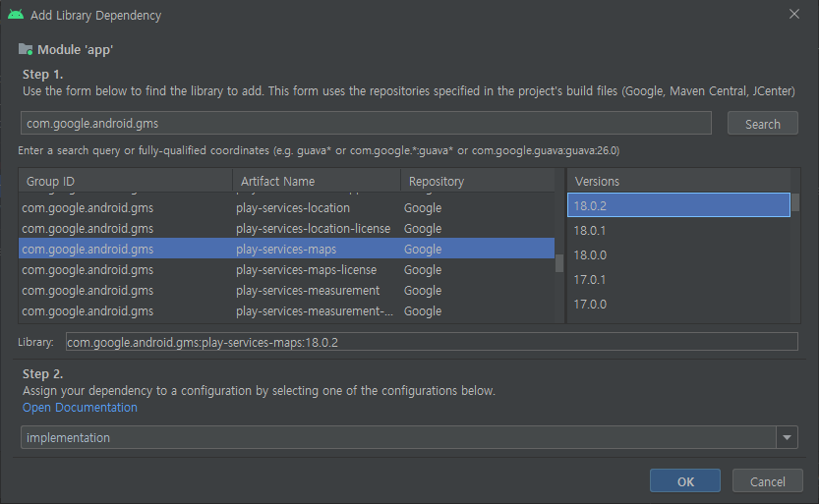Sort by Group ID column header
This screenshot has width=819, height=504.
(126, 181)
